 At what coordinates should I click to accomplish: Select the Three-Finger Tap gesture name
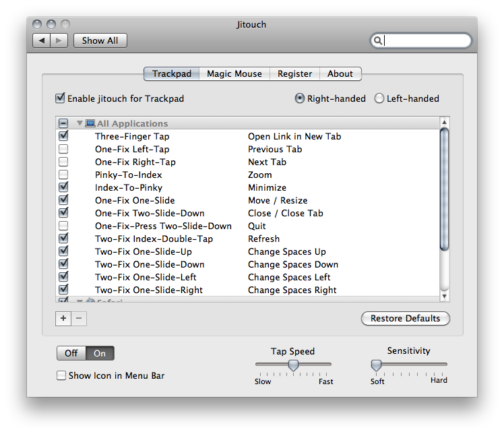[x=132, y=136]
